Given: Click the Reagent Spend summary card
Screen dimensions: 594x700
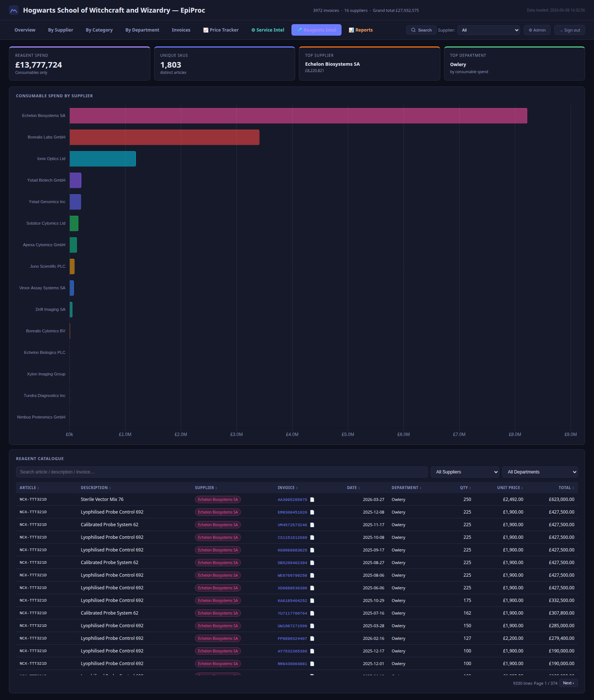Looking at the screenshot, I should pyautogui.click(x=79, y=64).
